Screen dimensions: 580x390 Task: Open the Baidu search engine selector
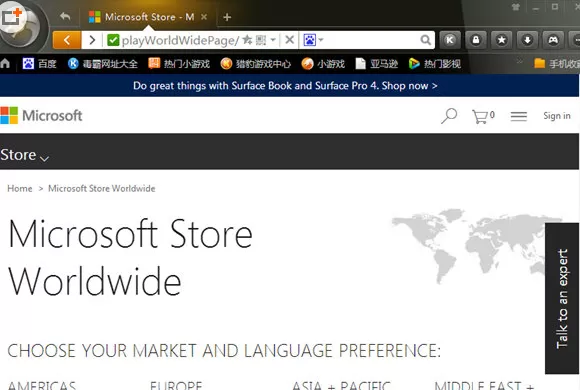click(313, 40)
